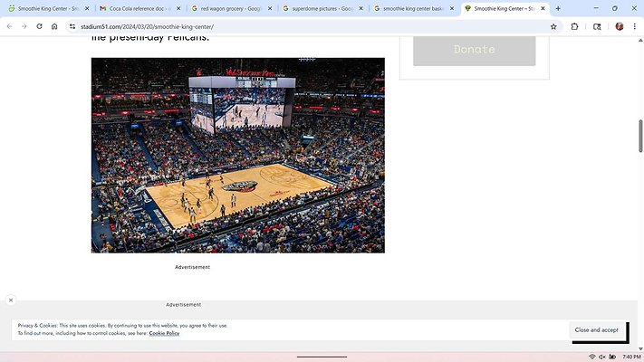Reload the current page
644x362 pixels.
[39, 26]
